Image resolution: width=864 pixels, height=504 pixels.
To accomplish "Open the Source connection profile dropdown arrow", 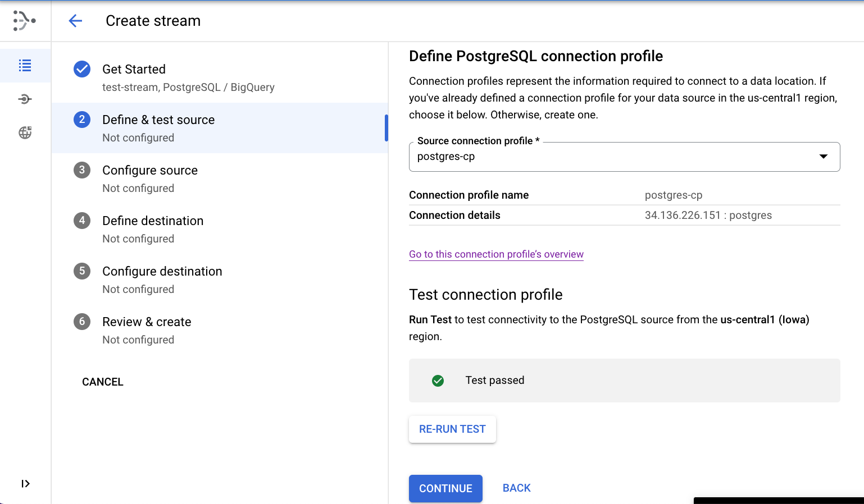I will (824, 157).
